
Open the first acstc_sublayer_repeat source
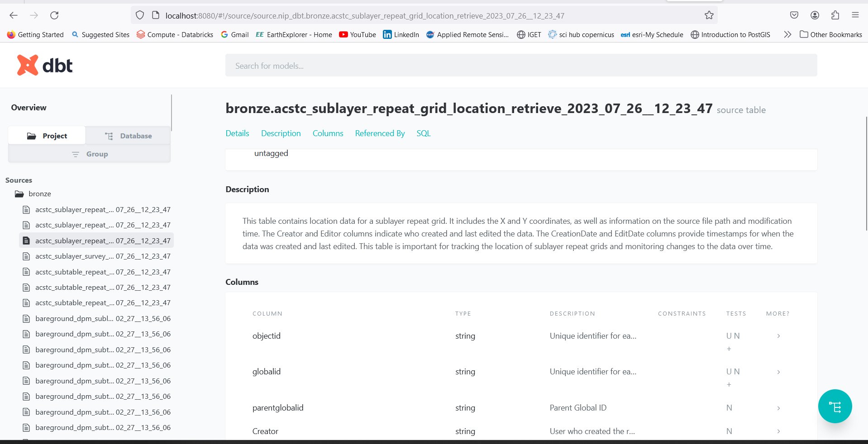pyautogui.click(x=96, y=209)
